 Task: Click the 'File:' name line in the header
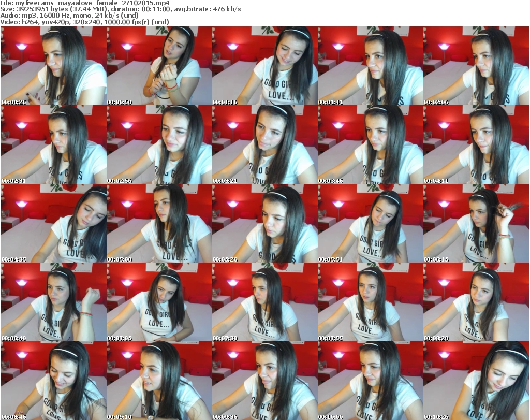tap(85, 3)
